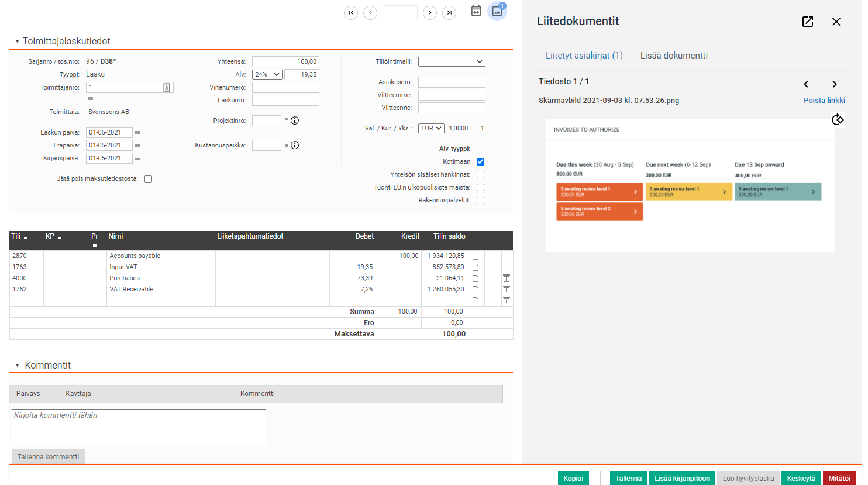Switch to Lisää dokumentti tab
The width and height of the screenshot is (868, 485).
coord(674,56)
